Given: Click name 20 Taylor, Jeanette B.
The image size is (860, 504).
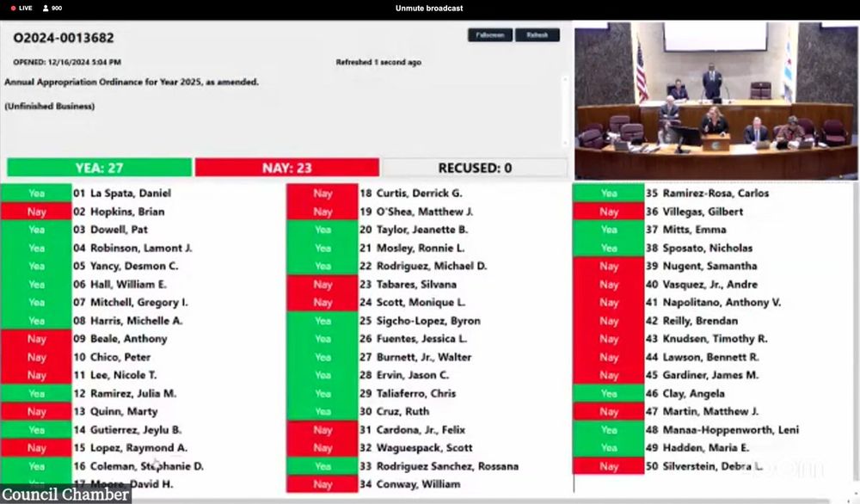Looking at the screenshot, I should [x=414, y=230].
